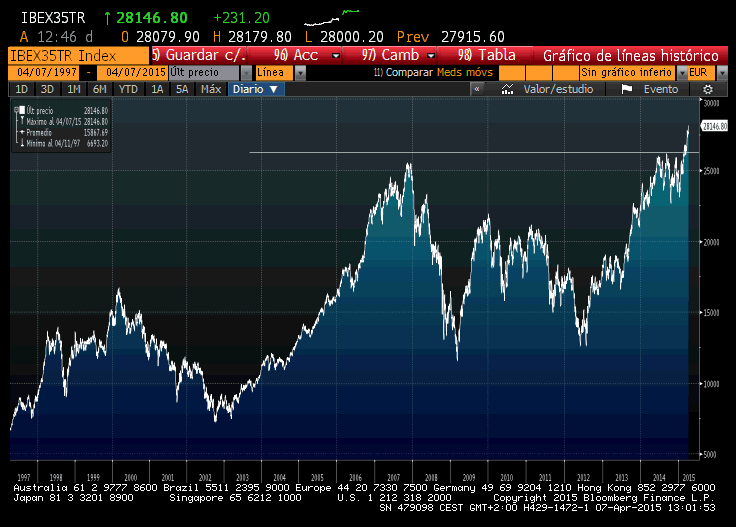This screenshot has height=527, width=736.
Task: Click the Guardar c/. button
Action: pyautogui.click(x=199, y=55)
